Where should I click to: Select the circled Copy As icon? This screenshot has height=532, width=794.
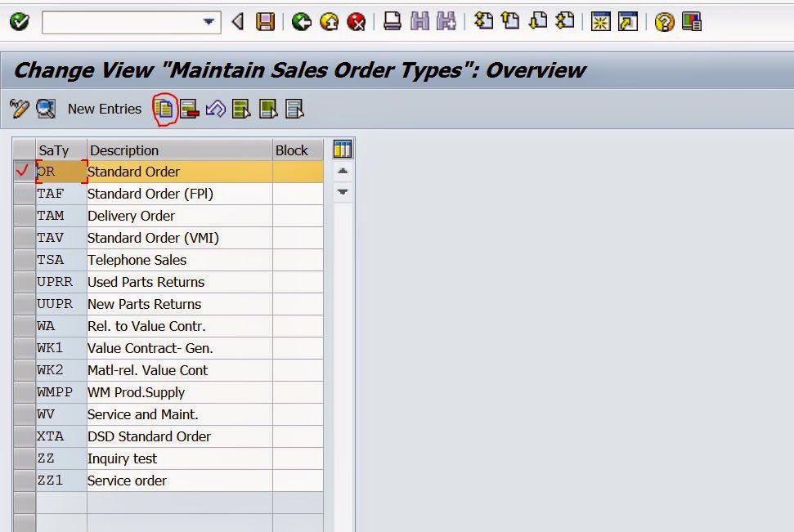(165, 109)
